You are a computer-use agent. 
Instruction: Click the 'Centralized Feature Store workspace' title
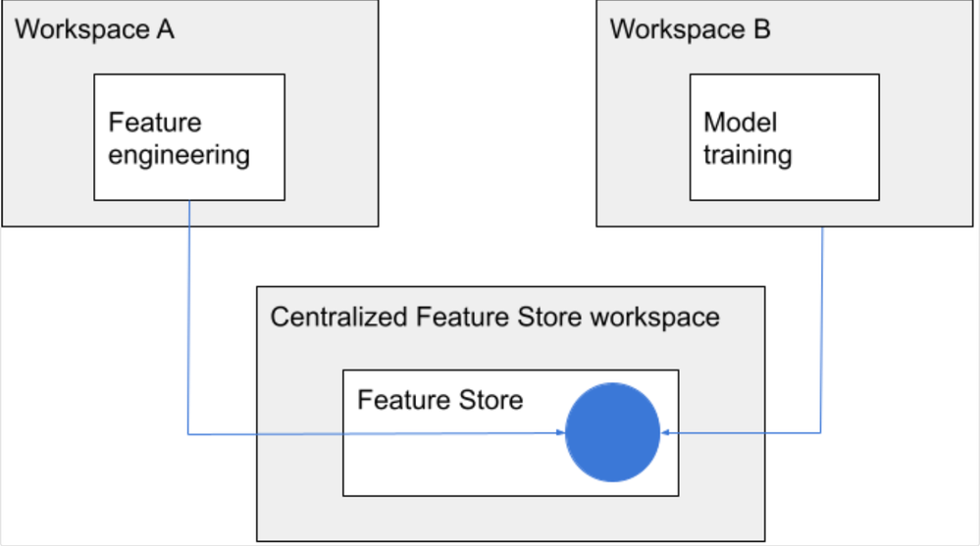[x=495, y=317]
